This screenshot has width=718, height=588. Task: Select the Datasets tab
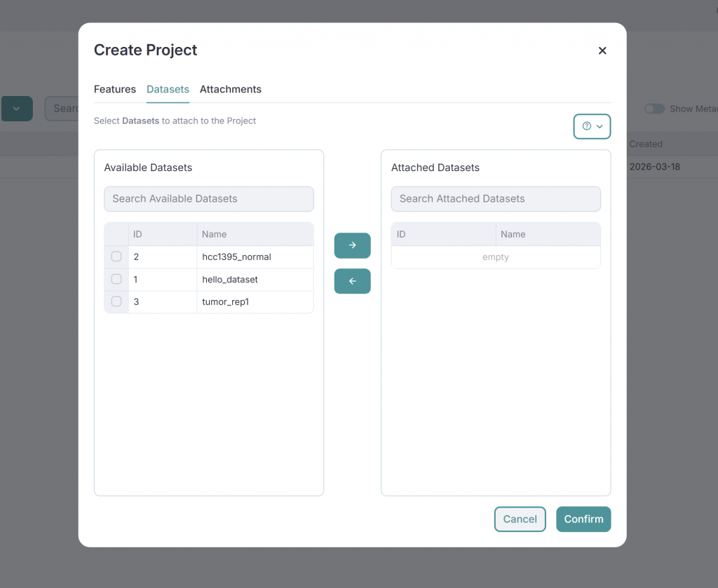(168, 89)
